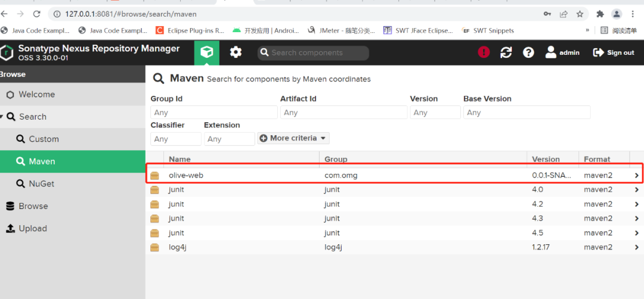The image size is (644, 299).
Task: Reload the browser page
Action: pyautogui.click(x=36, y=14)
